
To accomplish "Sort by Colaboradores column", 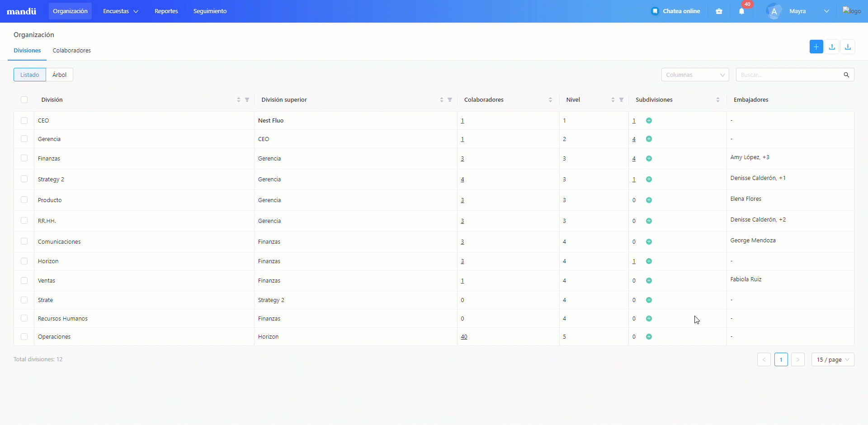I will click(550, 100).
